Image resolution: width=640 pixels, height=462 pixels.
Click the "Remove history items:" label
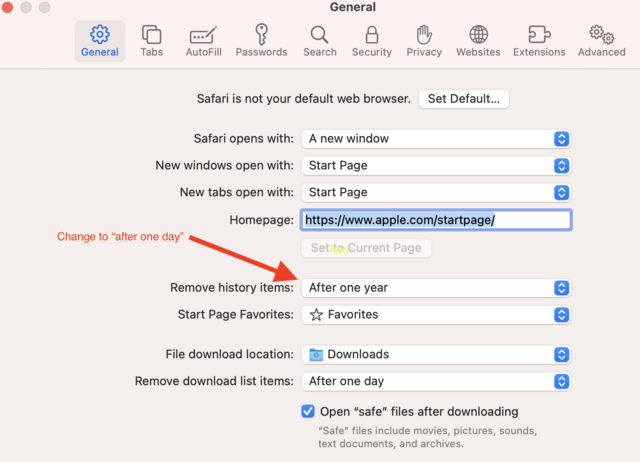pos(232,288)
